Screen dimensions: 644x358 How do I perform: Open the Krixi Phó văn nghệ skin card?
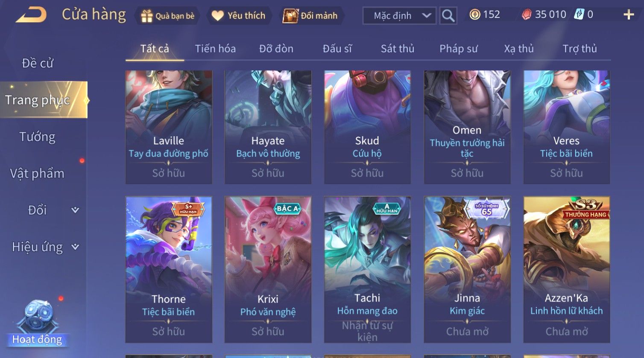point(268,270)
